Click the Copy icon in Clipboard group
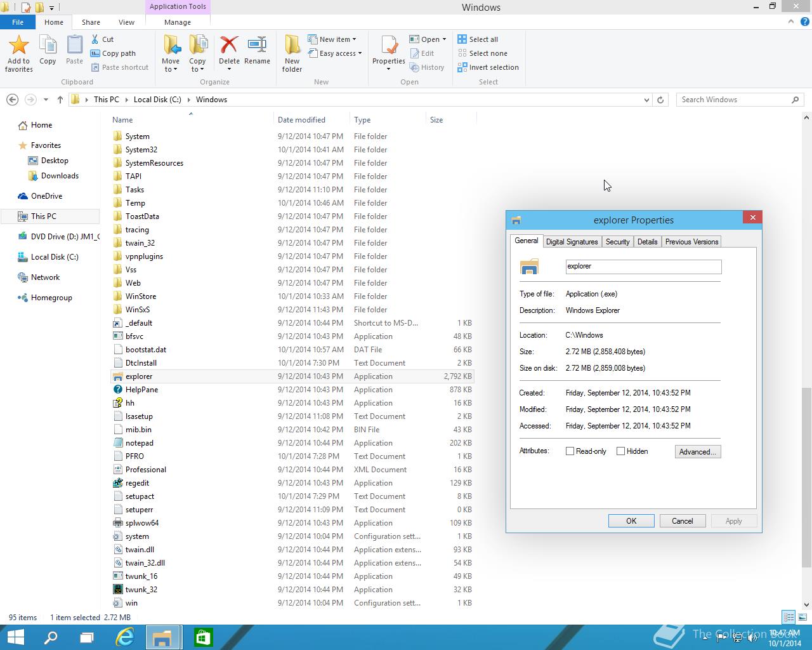Image resolution: width=812 pixels, height=650 pixels. (x=48, y=45)
